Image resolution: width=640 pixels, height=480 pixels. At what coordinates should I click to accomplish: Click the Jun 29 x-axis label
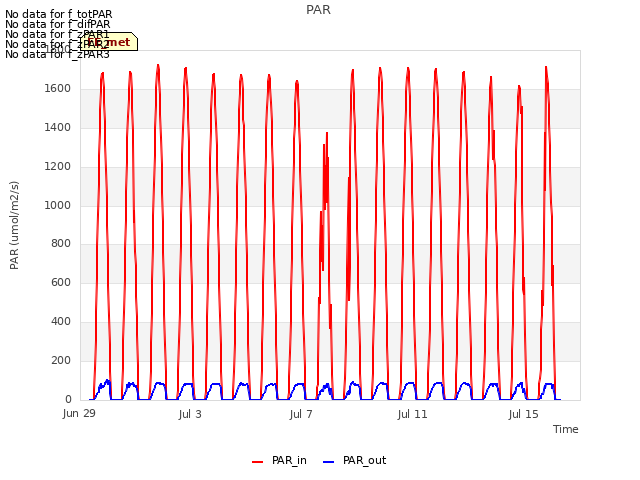tap(79, 413)
